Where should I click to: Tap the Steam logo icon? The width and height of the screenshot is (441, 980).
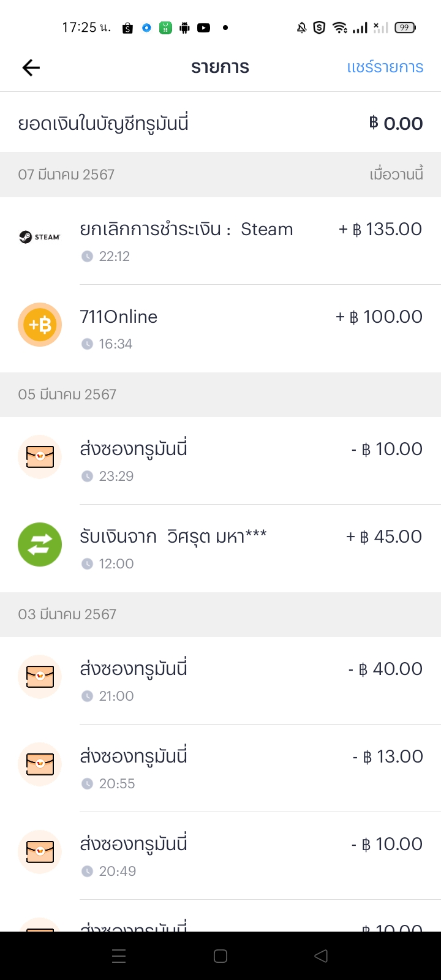coord(40,237)
